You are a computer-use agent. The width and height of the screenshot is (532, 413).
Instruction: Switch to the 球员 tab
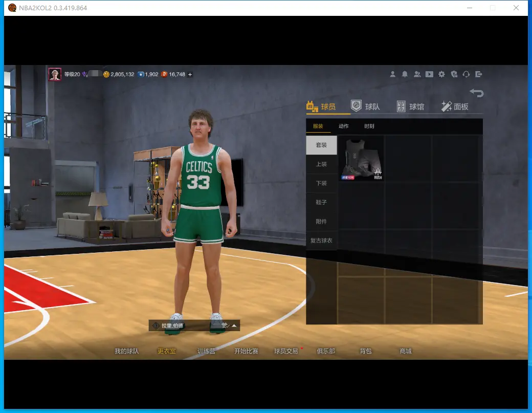[321, 106]
